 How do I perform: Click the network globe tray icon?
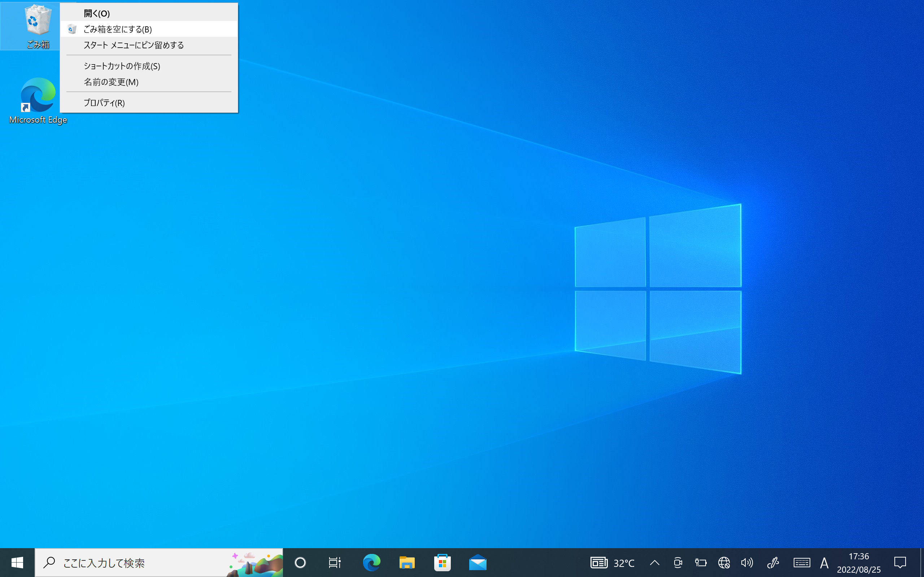pos(724,563)
